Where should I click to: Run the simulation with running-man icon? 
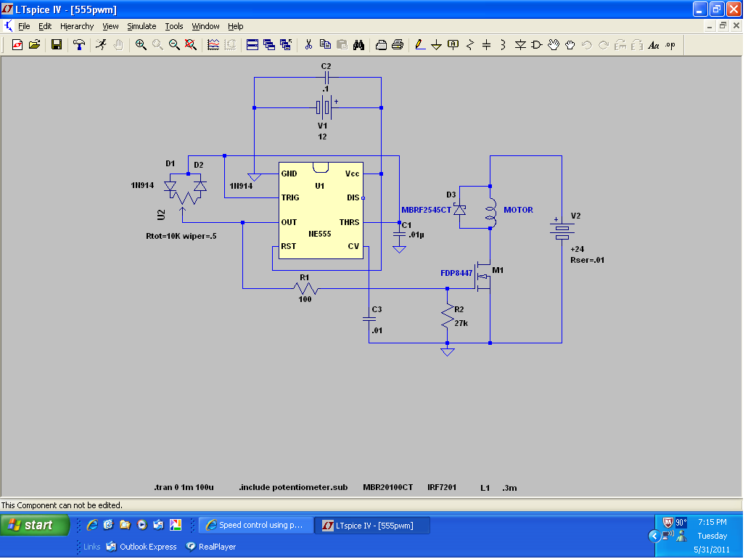coord(102,45)
